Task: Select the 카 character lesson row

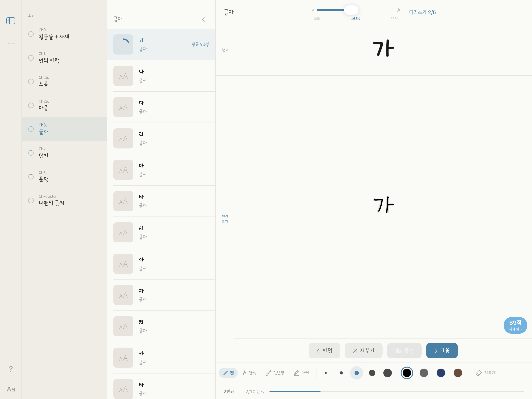Action: point(161,358)
